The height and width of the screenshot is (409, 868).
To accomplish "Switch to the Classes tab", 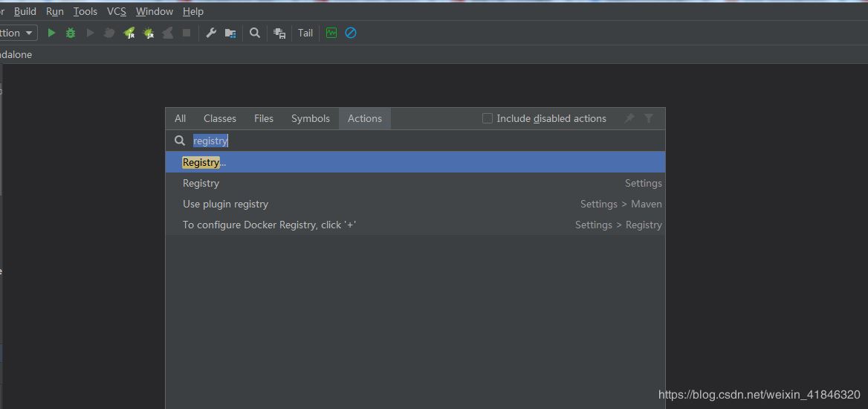I will click(x=219, y=118).
